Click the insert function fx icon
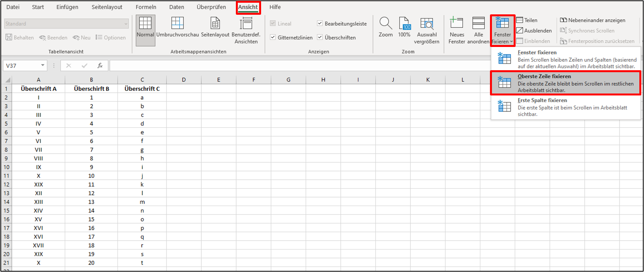Image resolution: width=644 pixels, height=272 pixels. 100,66
